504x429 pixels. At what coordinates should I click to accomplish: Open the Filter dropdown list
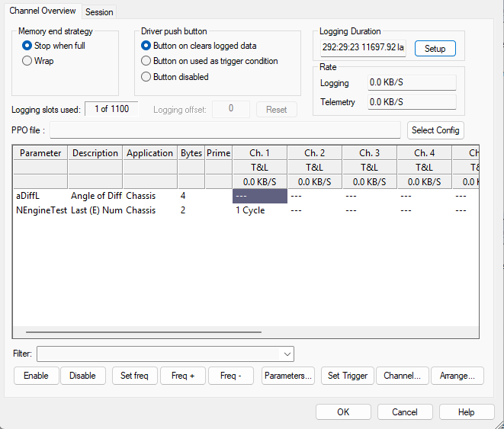click(x=287, y=354)
